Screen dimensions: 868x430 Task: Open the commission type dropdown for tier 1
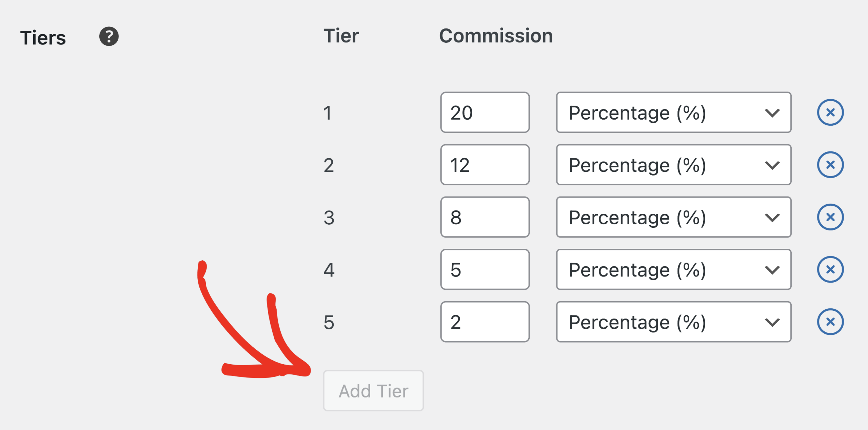[x=673, y=112]
